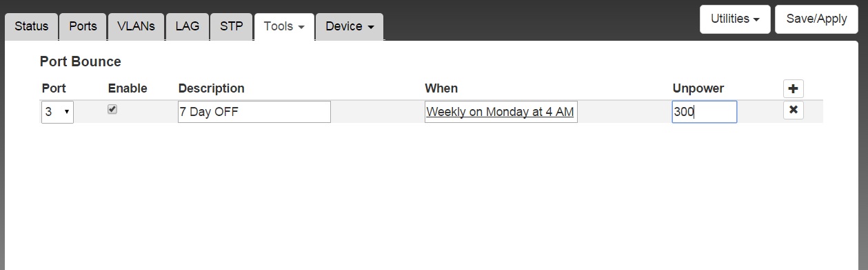This screenshot has width=868, height=270.
Task: Switch to the Status tab
Action: pos(32,27)
